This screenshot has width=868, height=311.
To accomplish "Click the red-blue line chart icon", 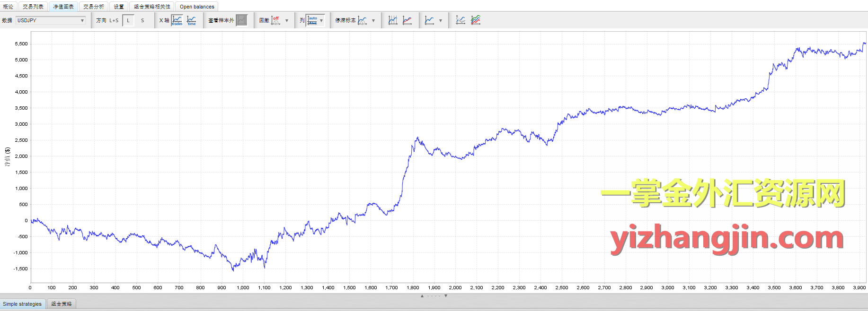I will point(407,20).
